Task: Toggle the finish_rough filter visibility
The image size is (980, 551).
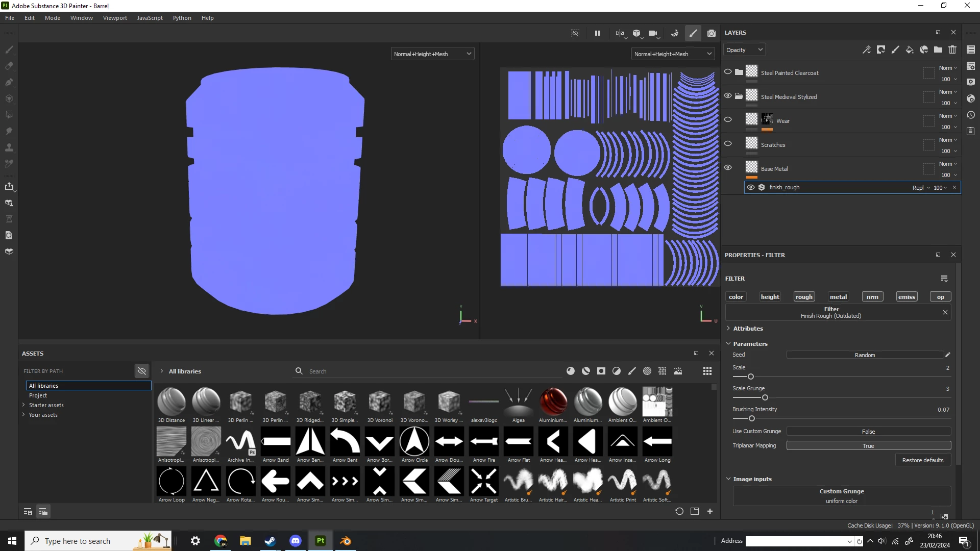Action: [x=750, y=187]
